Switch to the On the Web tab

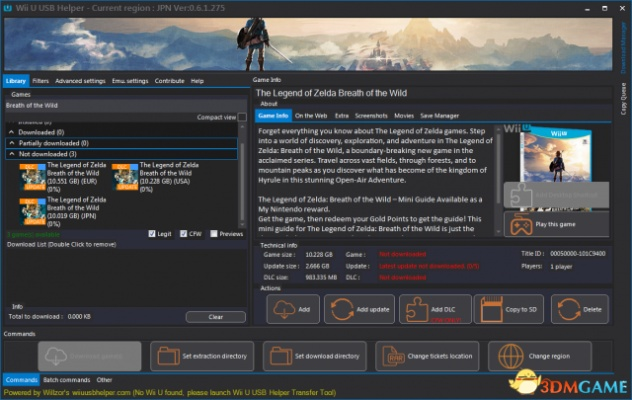[311, 116]
